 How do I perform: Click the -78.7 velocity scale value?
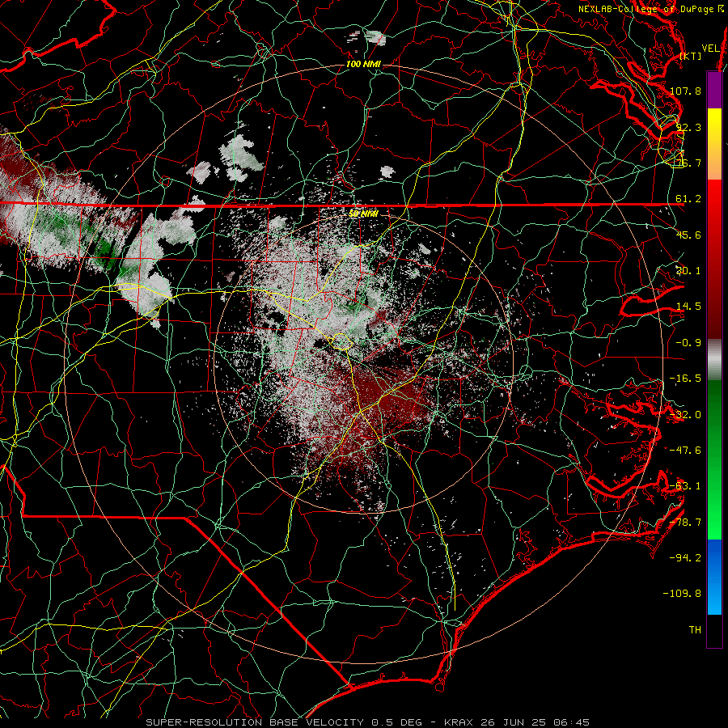point(685,523)
